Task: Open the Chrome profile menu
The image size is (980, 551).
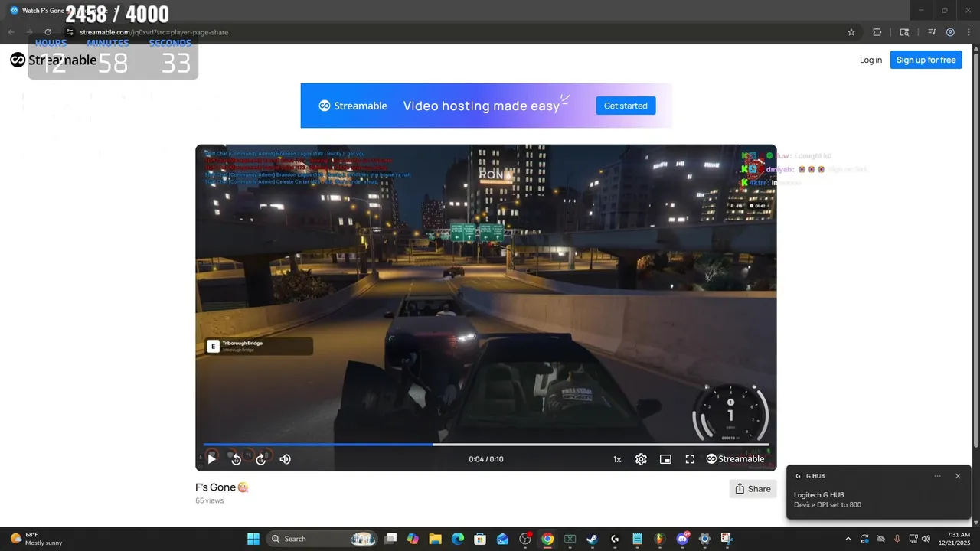Action: (x=950, y=32)
